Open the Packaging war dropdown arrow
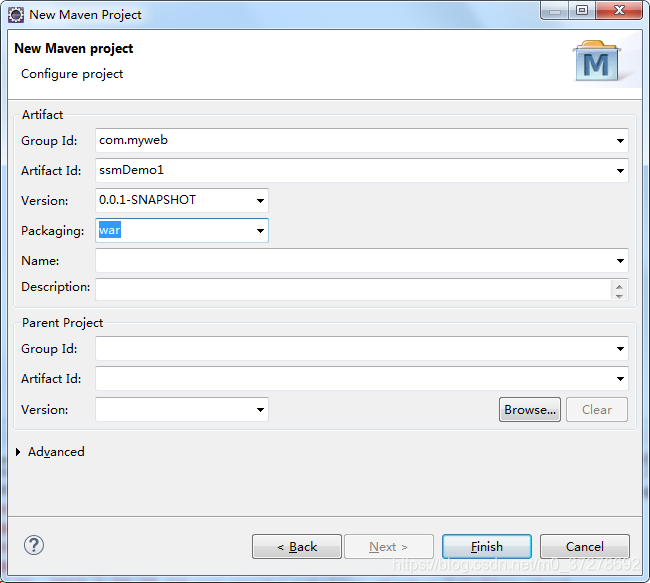 pos(260,231)
